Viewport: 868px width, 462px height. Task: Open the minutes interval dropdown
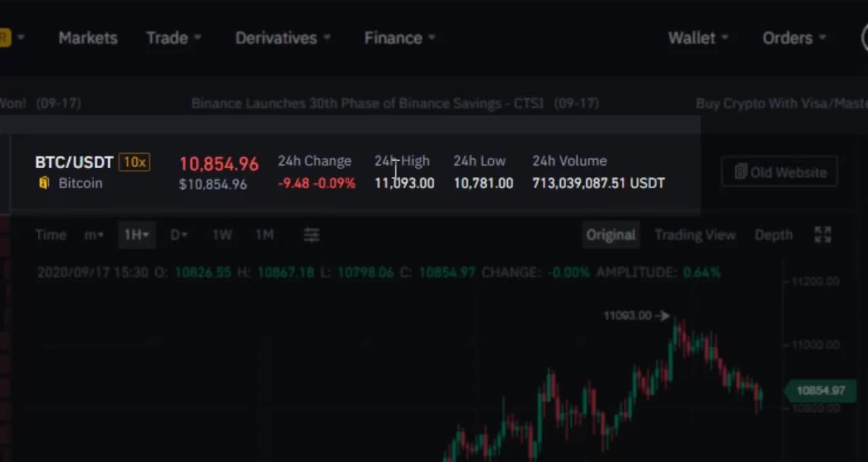pos(94,235)
